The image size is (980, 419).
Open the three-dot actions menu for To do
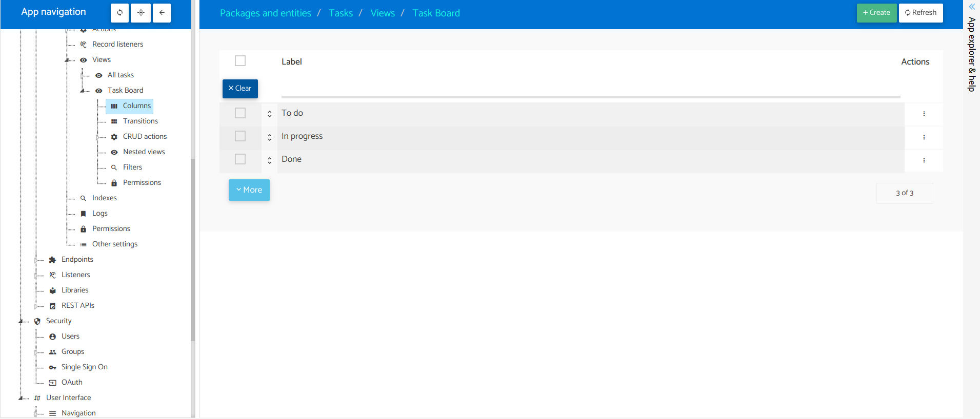924,114
